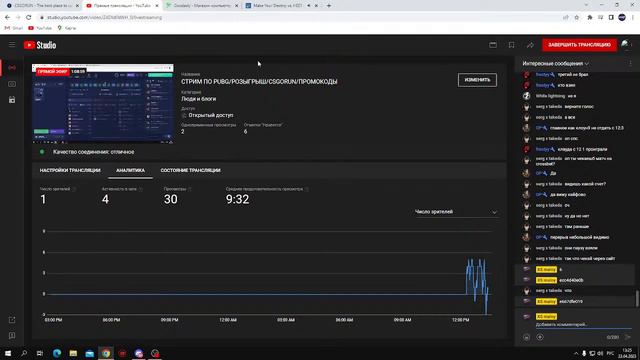Image resolution: width=640 pixels, height=360 pixels.
Task: Click the clip or highlight icon in the Studio header
Action: tap(493, 45)
